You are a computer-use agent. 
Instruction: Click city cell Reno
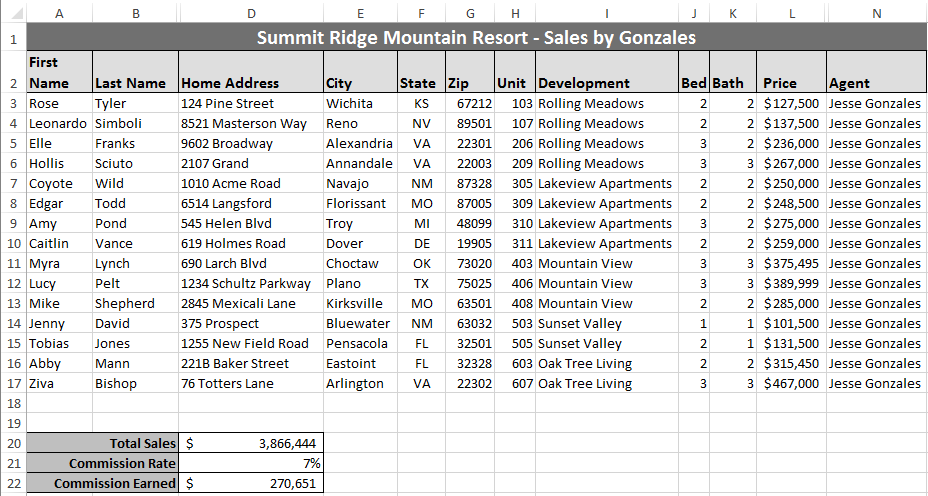click(360, 124)
